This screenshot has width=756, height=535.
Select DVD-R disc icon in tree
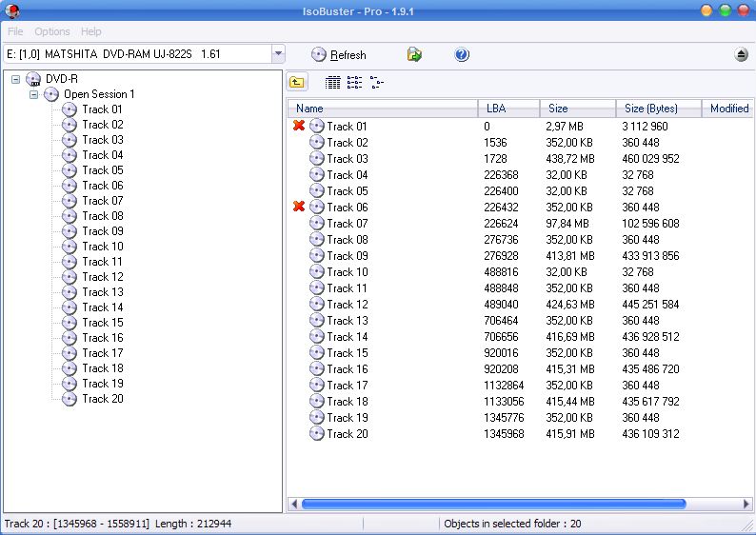33,79
